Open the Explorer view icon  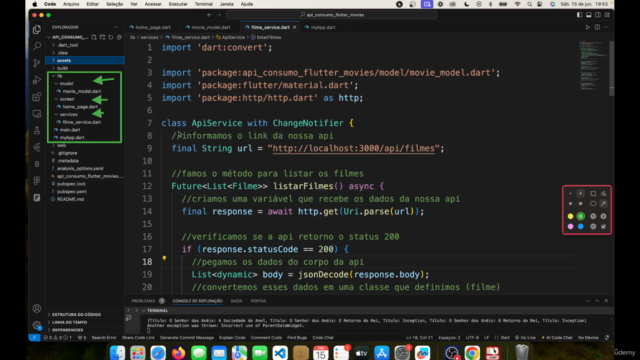point(37,29)
